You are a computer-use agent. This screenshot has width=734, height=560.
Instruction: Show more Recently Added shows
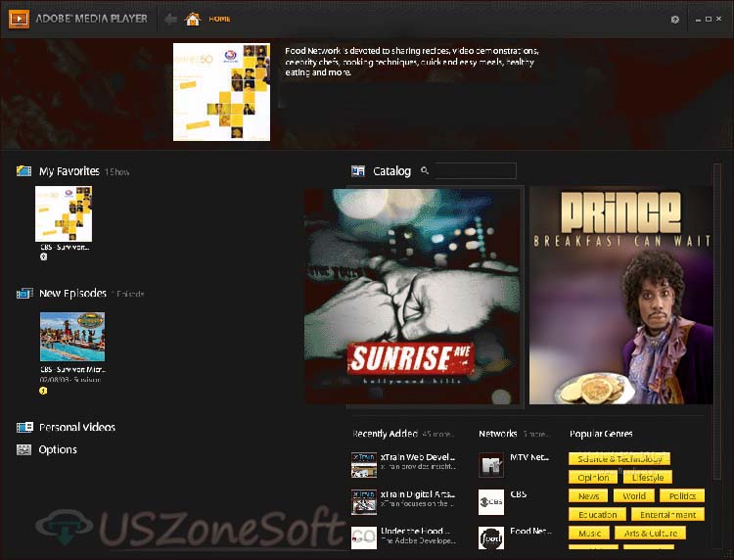[x=438, y=434]
